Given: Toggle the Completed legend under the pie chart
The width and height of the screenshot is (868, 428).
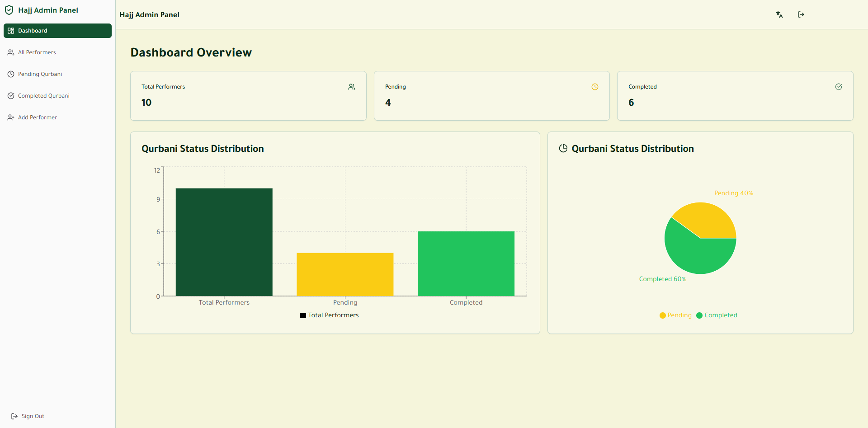Looking at the screenshot, I should coord(717,315).
